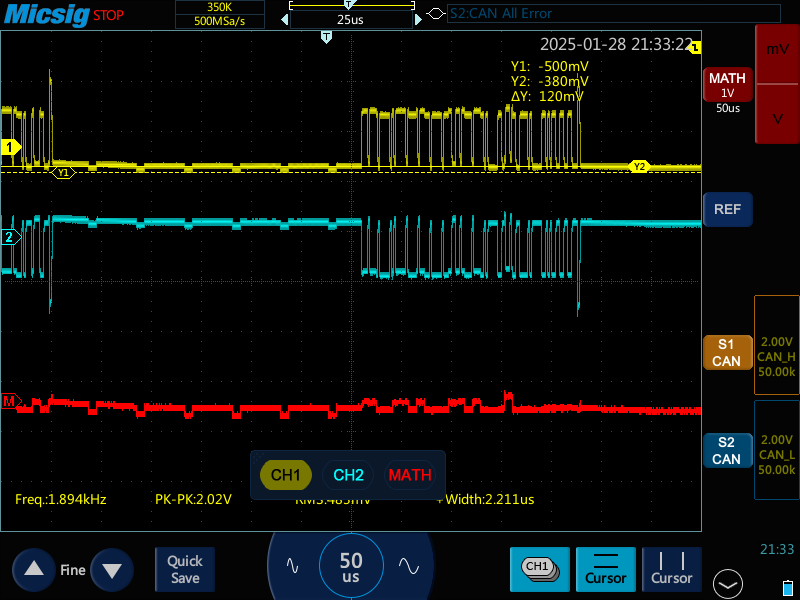800x600 pixels.
Task: Open the CH1 channel stack selector
Action: tap(540, 569)
